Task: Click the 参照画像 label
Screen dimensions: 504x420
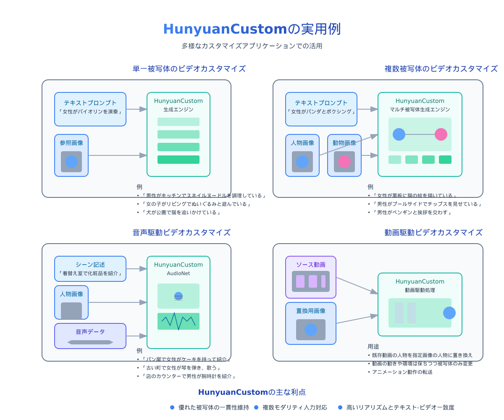Action: coord(71,143)
